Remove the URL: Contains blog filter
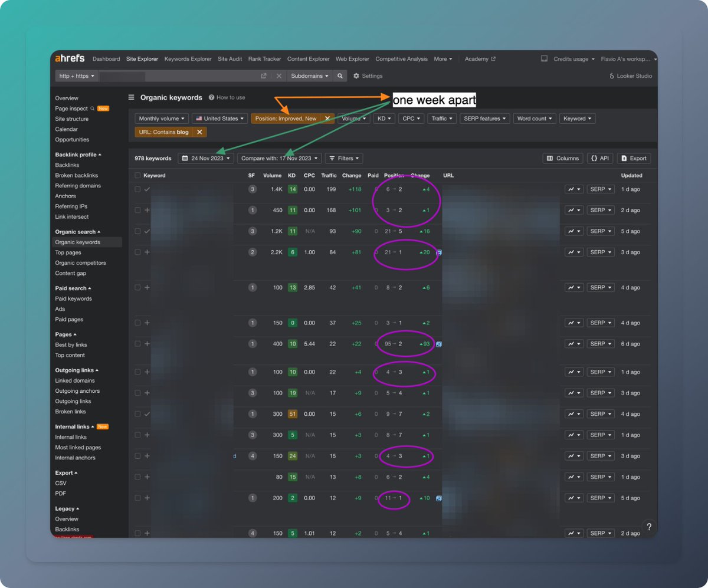The height and width of the screenshot is (588, 708). (x=199, y=132)
